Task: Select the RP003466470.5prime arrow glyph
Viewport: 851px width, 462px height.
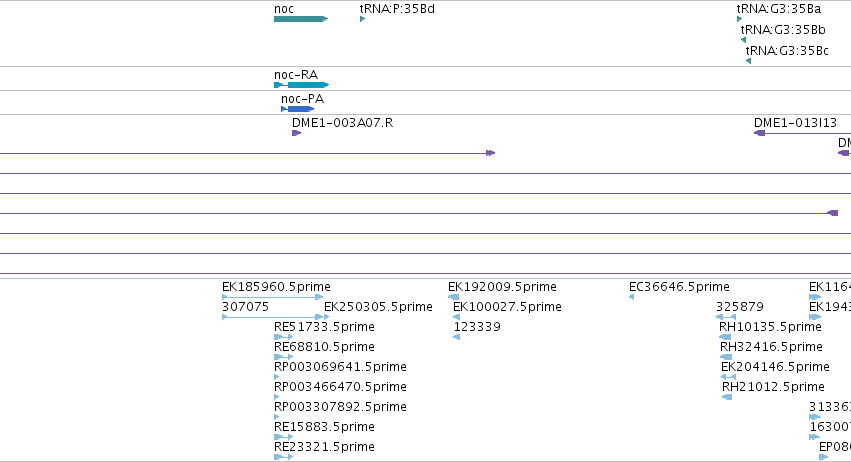Action: (277, 397)
